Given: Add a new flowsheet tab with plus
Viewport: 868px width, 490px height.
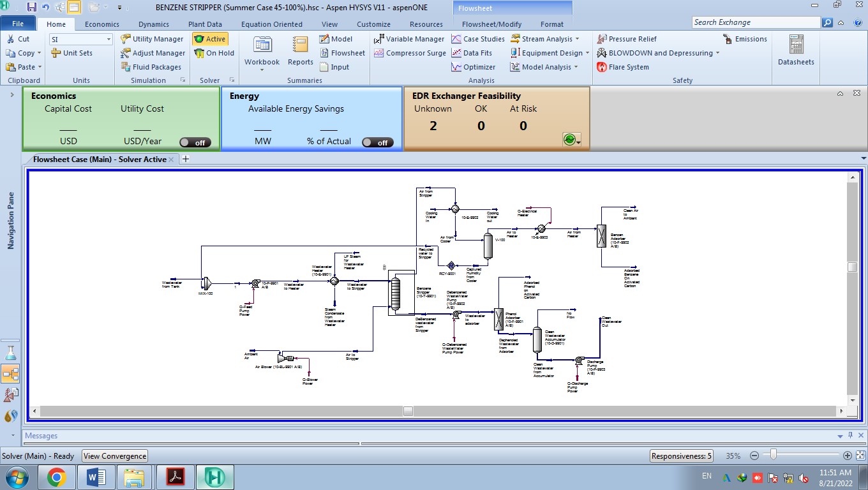Looking at the screenshot, I should point(186,160).
